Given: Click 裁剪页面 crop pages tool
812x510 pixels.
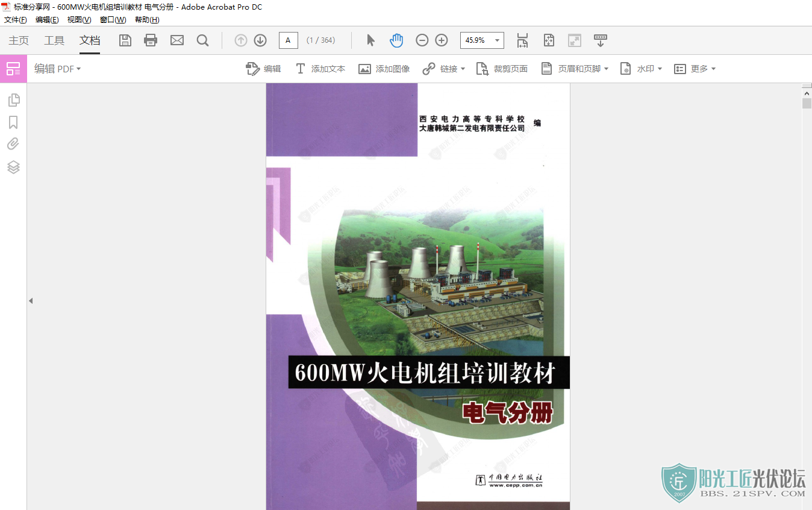Looking at the screenshot, I should click(x=502, y=69).
